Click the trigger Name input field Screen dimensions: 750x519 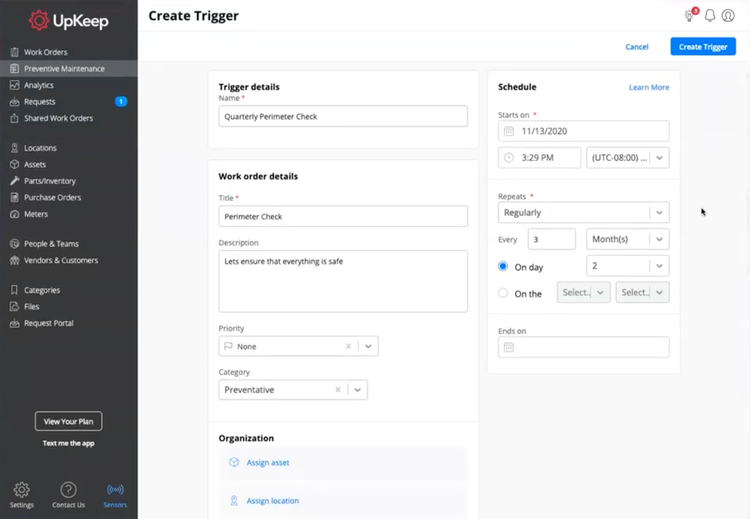343,116
